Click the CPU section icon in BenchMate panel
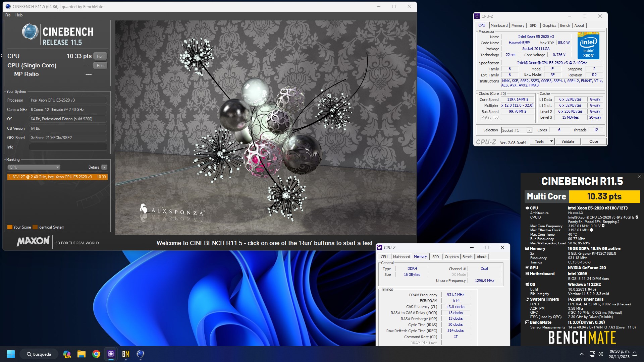 527,208
